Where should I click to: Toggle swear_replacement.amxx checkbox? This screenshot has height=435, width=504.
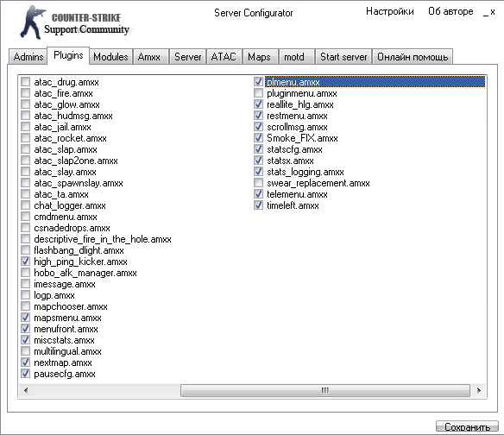tap(258, 183)
